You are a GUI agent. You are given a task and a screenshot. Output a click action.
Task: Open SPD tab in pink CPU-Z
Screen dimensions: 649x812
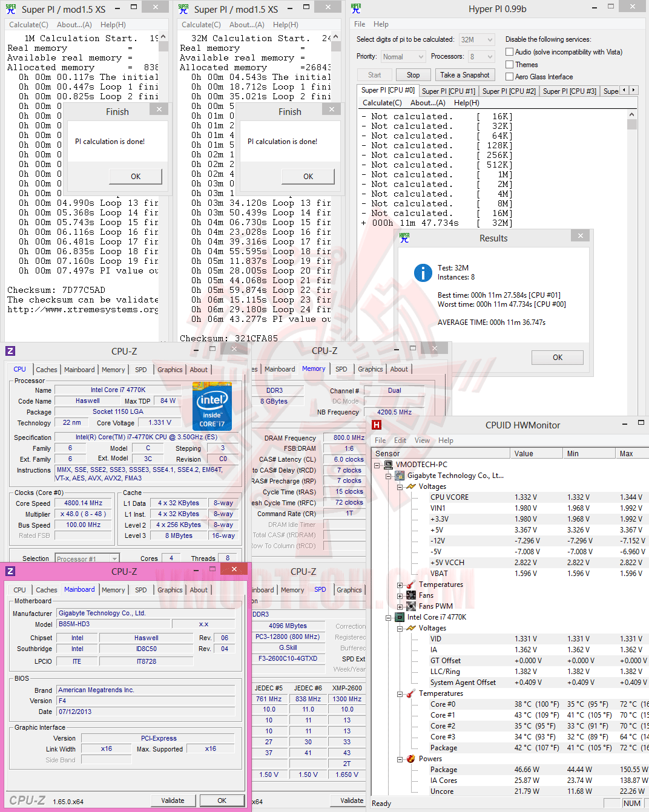tap(141, 590)
